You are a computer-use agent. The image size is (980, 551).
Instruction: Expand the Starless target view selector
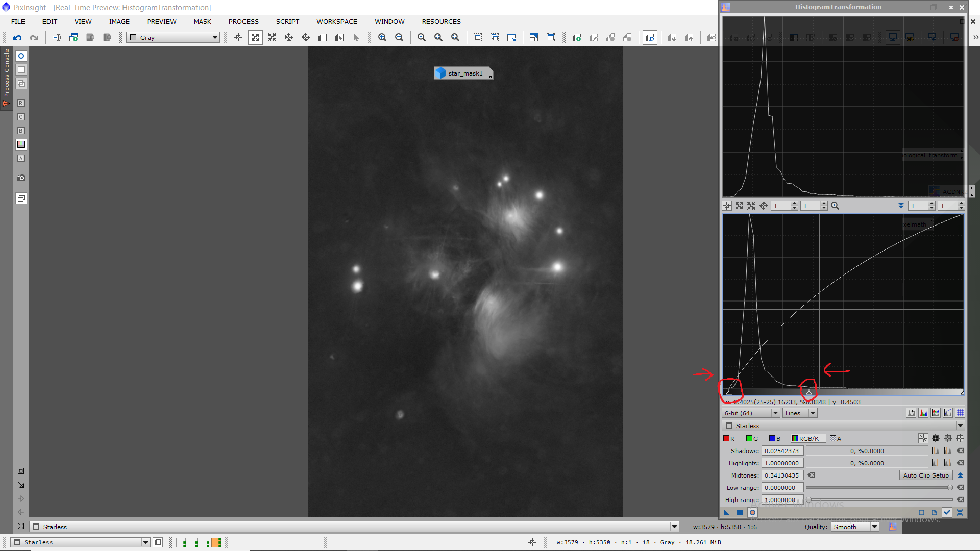click(960, 425)
